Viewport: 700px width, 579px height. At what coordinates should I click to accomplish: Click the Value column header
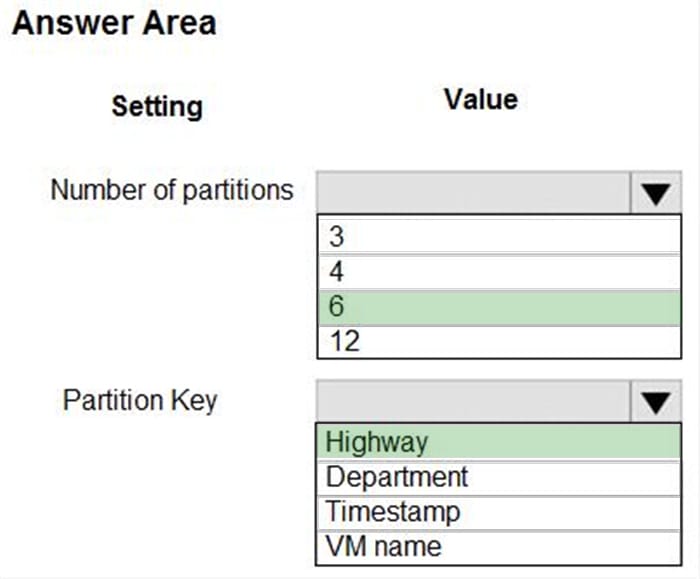coord(480,99)
